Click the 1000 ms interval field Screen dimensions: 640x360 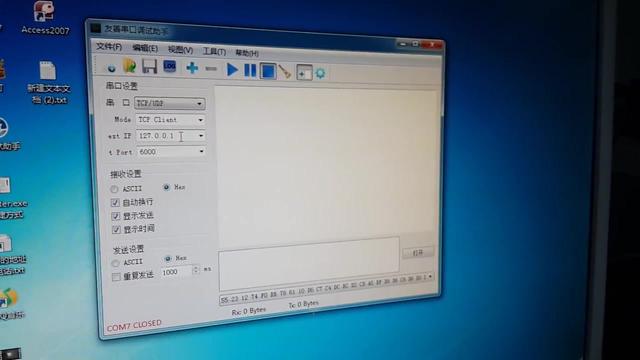coord(176,272)
